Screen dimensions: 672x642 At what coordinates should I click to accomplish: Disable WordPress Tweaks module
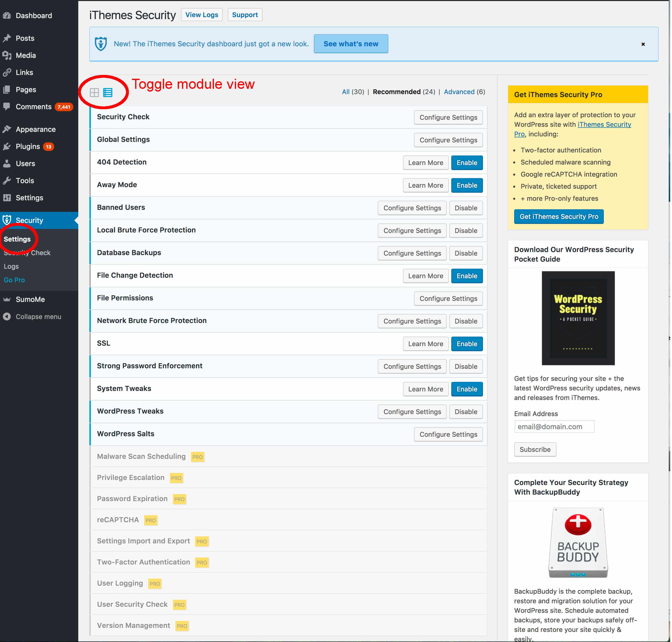(x=466, y=412)
